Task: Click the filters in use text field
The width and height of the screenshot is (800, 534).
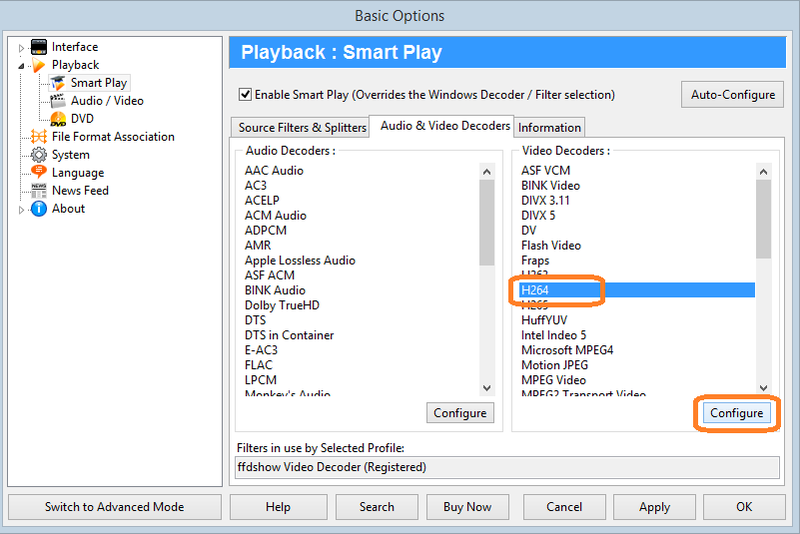Action: 507,467
